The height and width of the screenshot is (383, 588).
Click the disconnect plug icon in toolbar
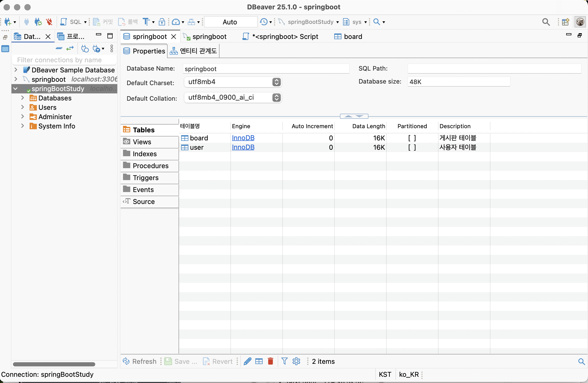(x=49, y=22)
